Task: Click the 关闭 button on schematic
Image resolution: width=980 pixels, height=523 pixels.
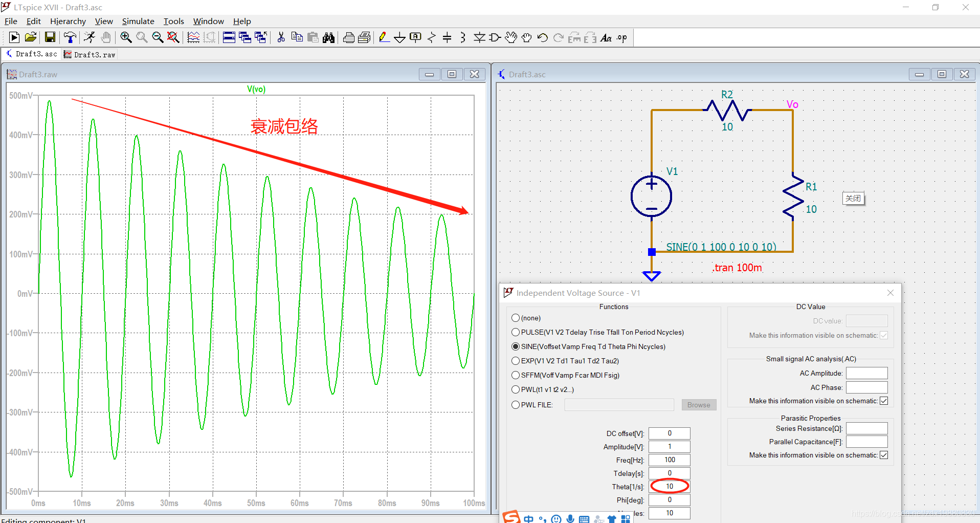Action: (x=853, y=198)
